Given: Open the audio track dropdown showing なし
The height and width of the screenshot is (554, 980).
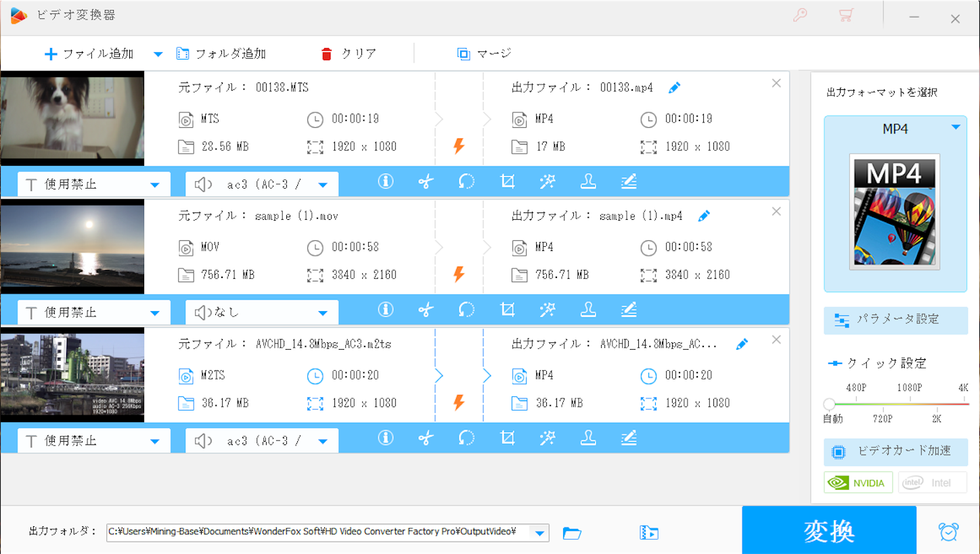Looking at the screenshot, I should pos(262,312).
